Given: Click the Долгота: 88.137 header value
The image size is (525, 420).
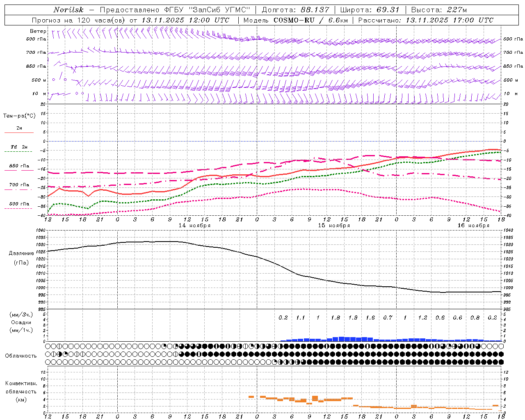Looking at the screenshot, I should point(295,10).
